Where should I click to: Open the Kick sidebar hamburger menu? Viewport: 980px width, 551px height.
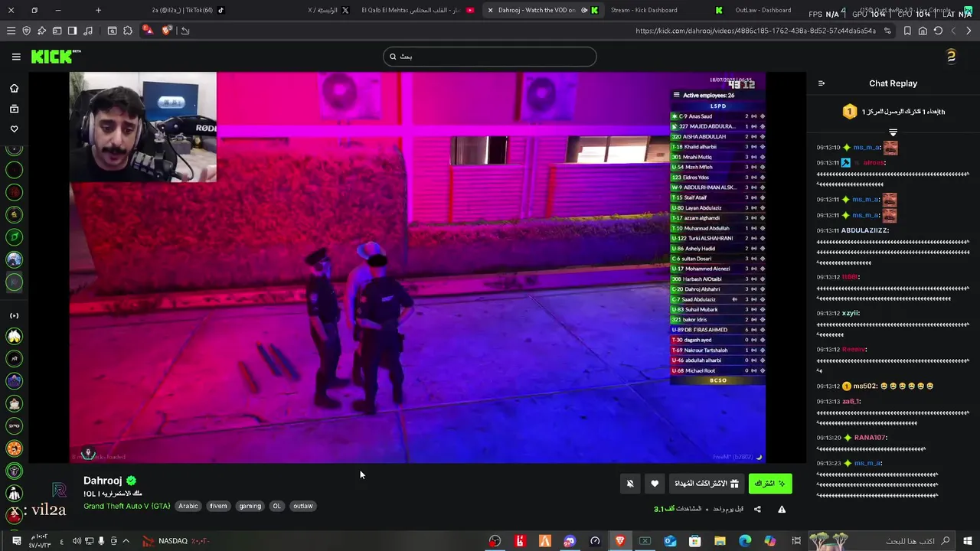click(16, 57)
